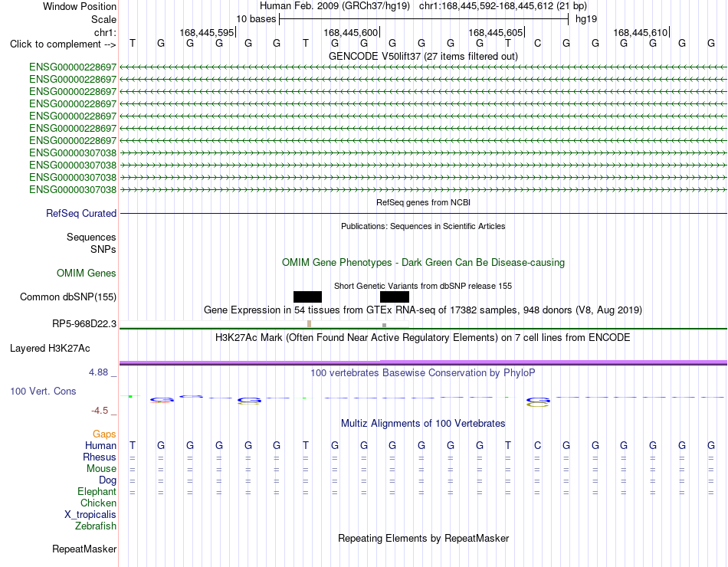This screenshot has width=728, height=567.
Task: Click the Human species label
Action: point(100,446)
